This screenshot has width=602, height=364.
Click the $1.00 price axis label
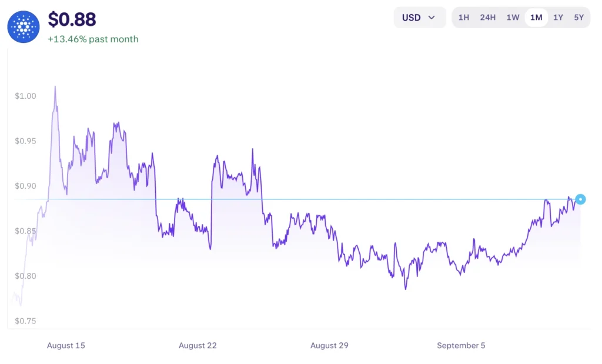[25, 96]
